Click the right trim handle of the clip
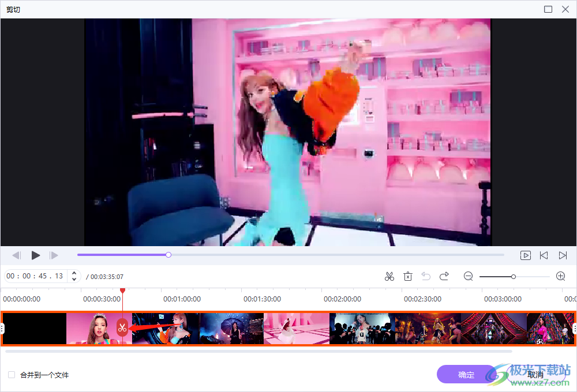577x392 pixels. pyautogui.click(x=575, y=329)
